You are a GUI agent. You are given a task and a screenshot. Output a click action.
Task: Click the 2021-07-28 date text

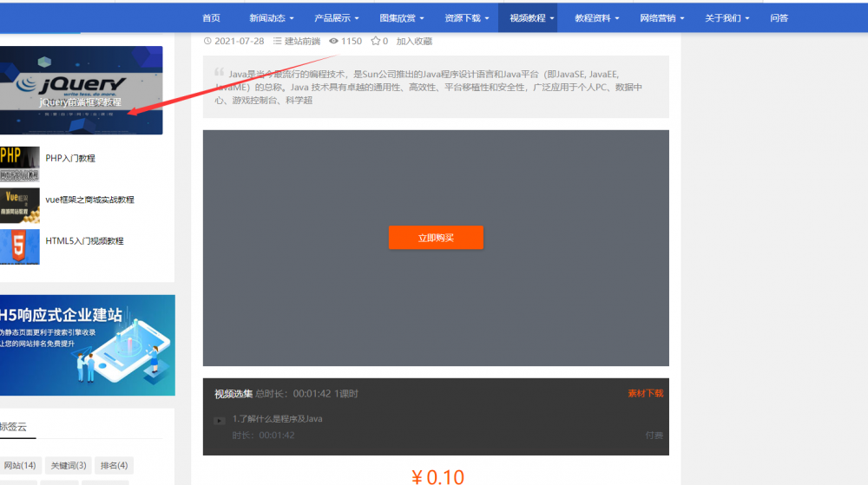(240, 41)
